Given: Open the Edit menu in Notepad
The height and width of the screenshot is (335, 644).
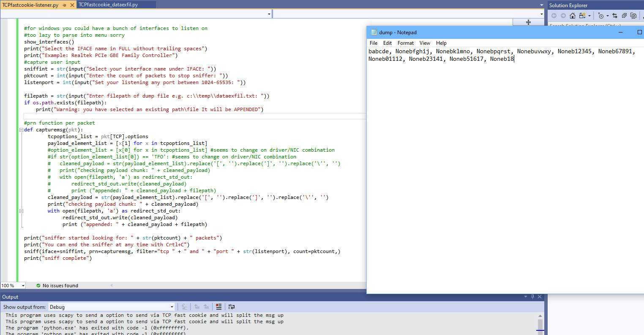Looking at the screenshot, I should tap(387, 43).
